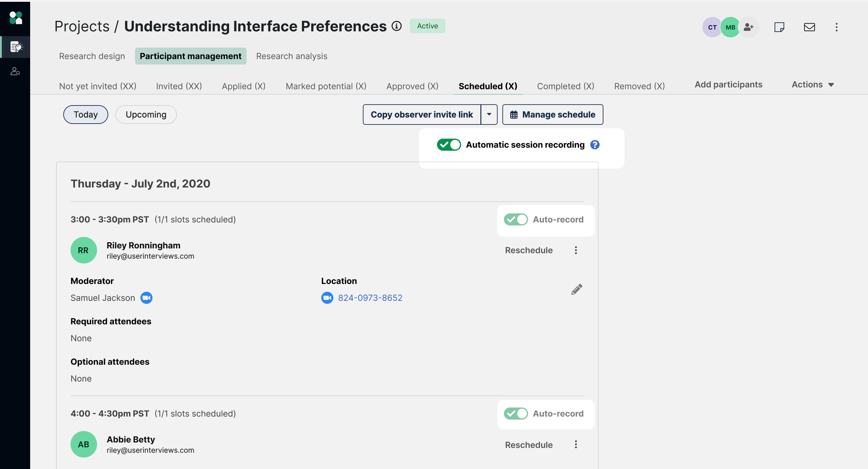Open dropdown arrow beside Copy observer invite link
The height and width of the screenshot is (469, 868).
[489, 115]
